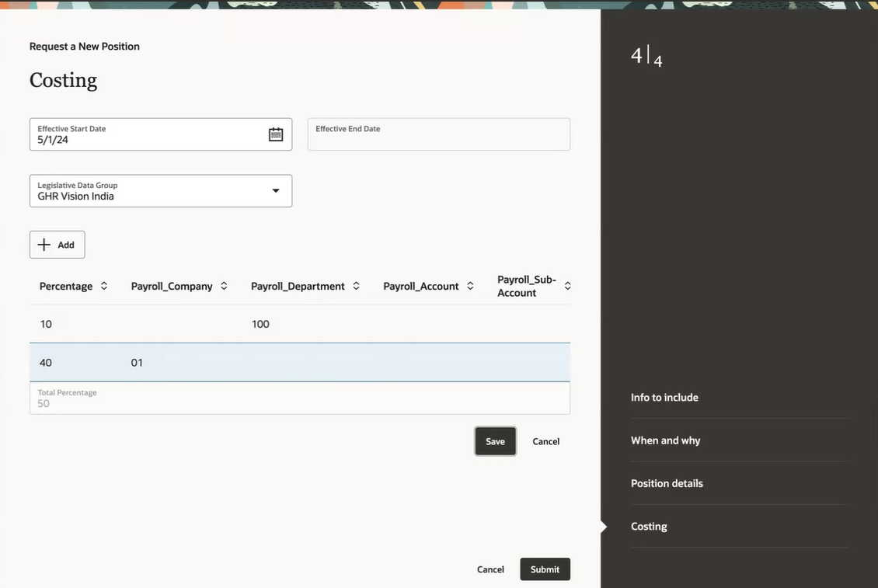The image size is (878, 588).
Task: Go to the Info to include step
Action: coord(664,398)
